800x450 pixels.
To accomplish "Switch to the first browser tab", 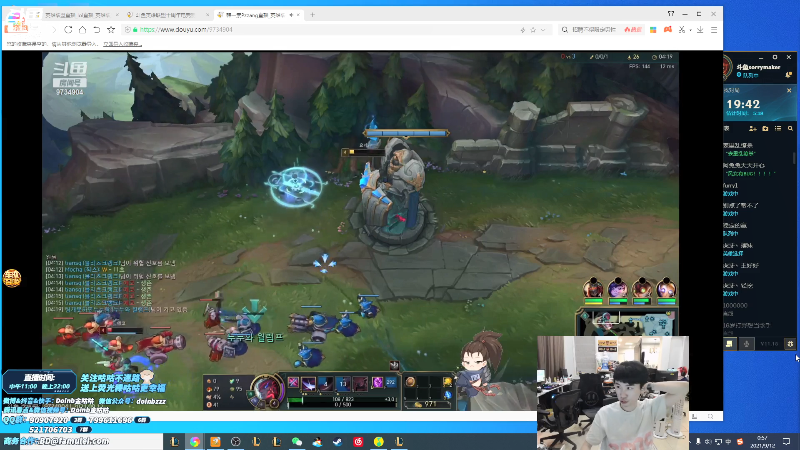I will [x=77, y=15].
